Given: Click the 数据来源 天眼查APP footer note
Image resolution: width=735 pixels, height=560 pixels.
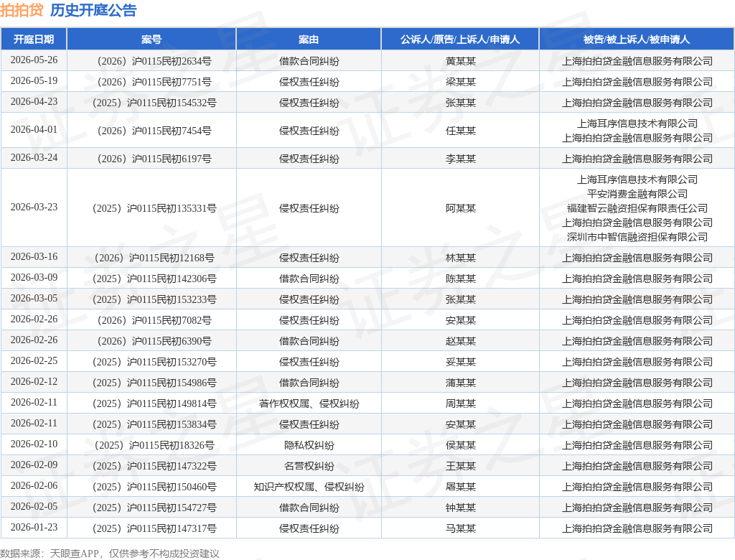Looking at the screenshot, I should (110, 554).
